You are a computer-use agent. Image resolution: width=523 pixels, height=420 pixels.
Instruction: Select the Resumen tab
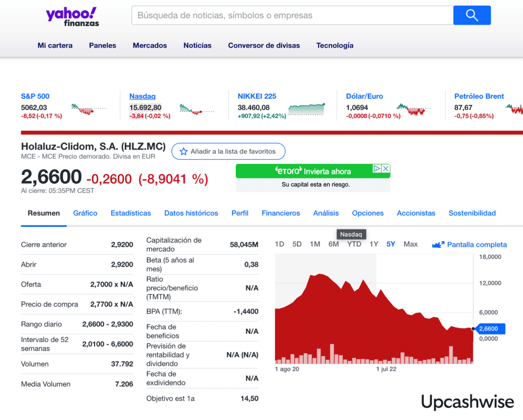point(44,213)
